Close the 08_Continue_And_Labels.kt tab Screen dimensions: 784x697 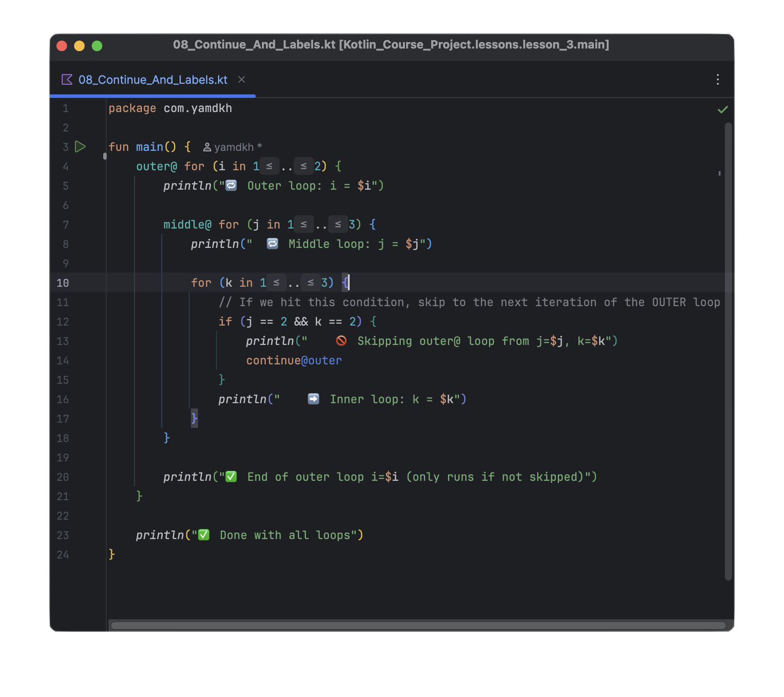[242, 79]
